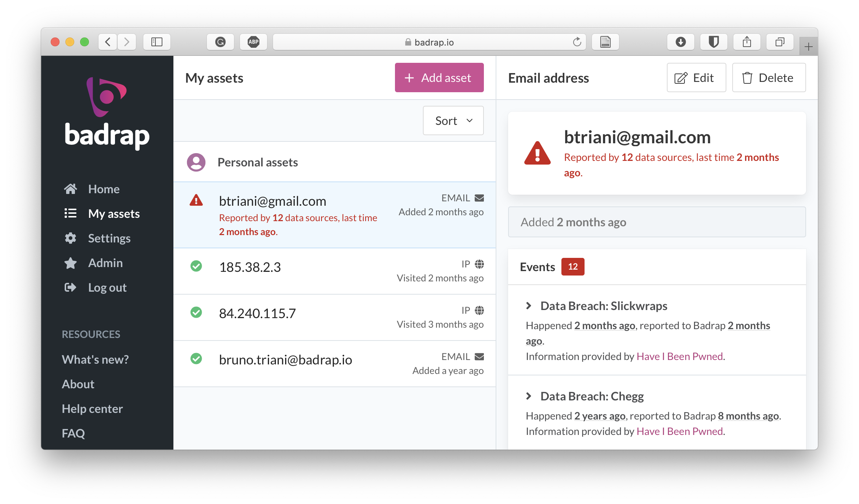Click the Events count badge 12

pos(572,267)
